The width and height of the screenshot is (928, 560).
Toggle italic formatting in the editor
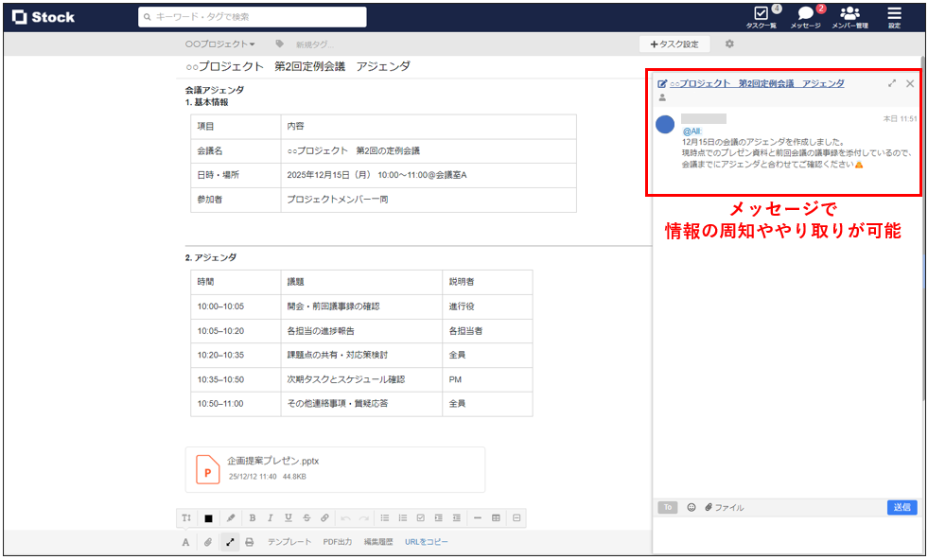tap(270, 517)
